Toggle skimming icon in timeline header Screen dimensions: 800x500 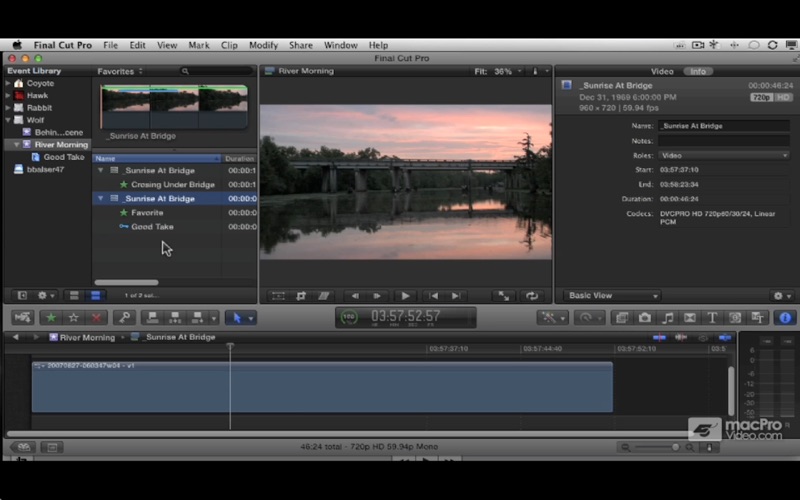point(659,337)
